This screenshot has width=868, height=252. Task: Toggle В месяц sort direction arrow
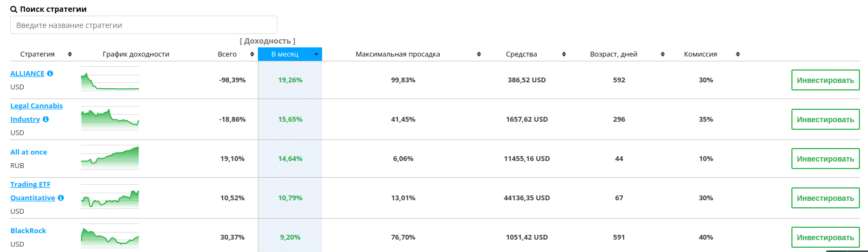[x=316, y=54]
